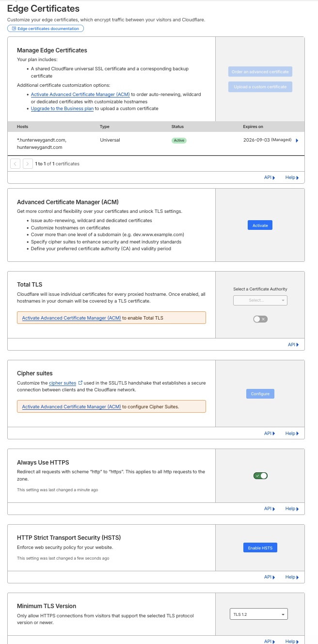Expand the Universal certificate row arrow
Viewport: 318px width, 644px height.
297,140
